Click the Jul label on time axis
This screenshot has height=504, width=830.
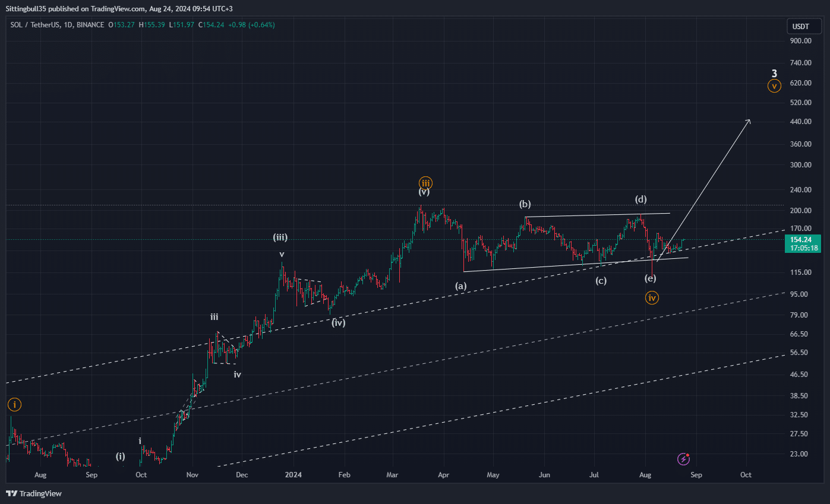[594, 475]
